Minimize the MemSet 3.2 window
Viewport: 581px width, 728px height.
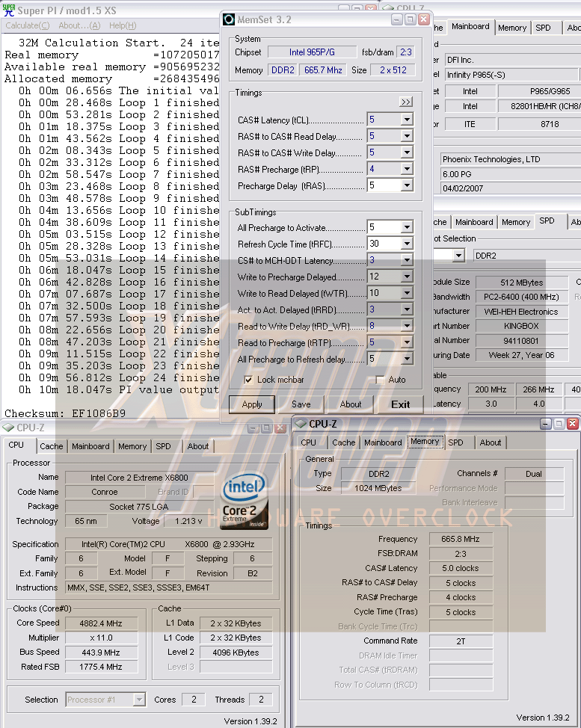click(396, 19)
